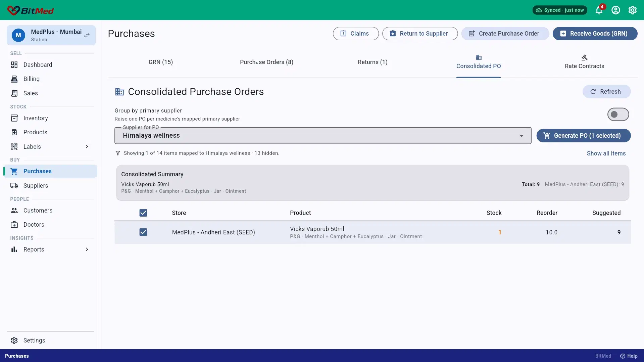Screen dimensions: 644x362
Task: Uncheck the select-all header checkbox
Action: [143, 213]
